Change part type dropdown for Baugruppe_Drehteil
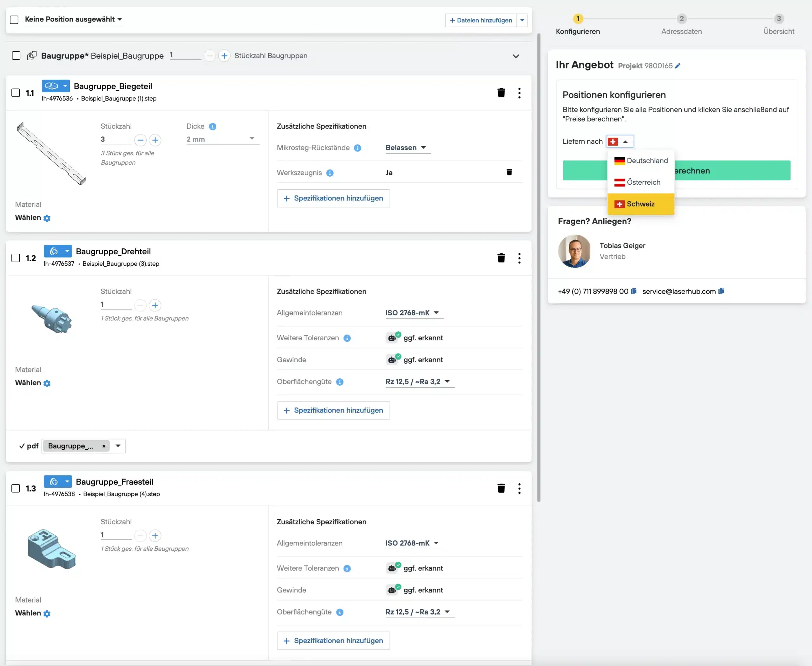Viewport: 812px width, 666px height. click(58, 251)
